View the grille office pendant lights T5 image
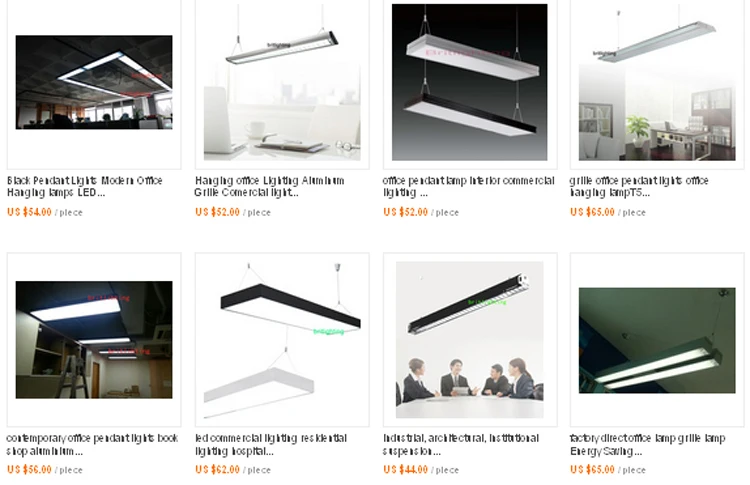The height and width of the screenshot is (485, 750). 657,82
